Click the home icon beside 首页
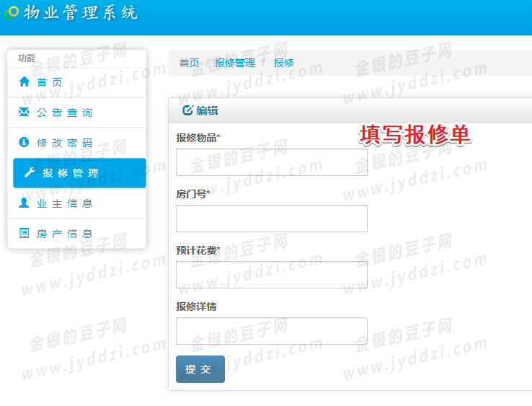This screenshot has width=532, height=406. tap(25, 81)
